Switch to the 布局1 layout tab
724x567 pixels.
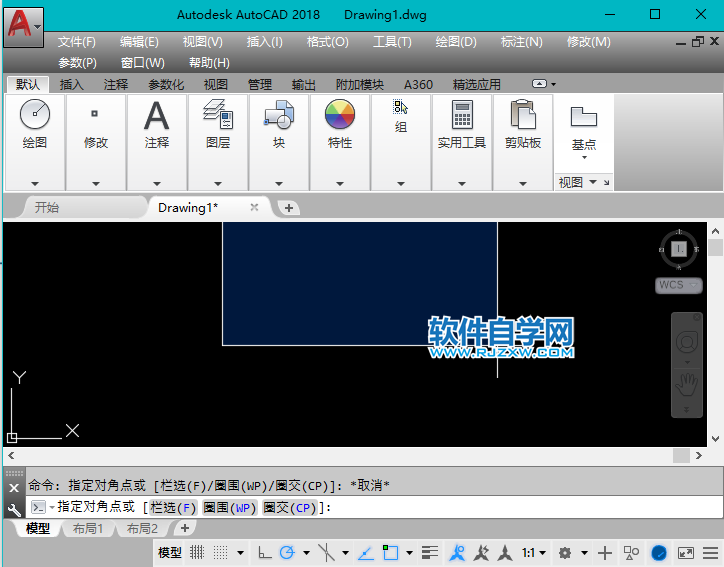click(88, 528)
